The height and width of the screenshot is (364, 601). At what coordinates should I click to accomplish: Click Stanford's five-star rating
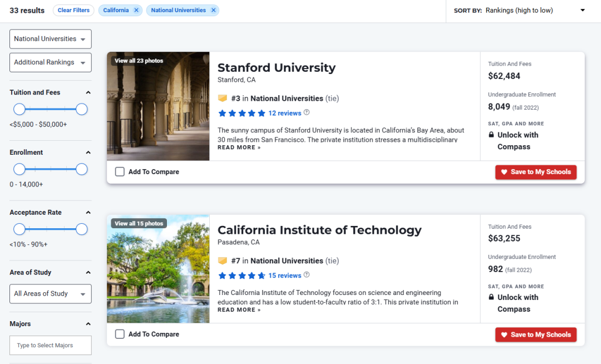(242, 113)
